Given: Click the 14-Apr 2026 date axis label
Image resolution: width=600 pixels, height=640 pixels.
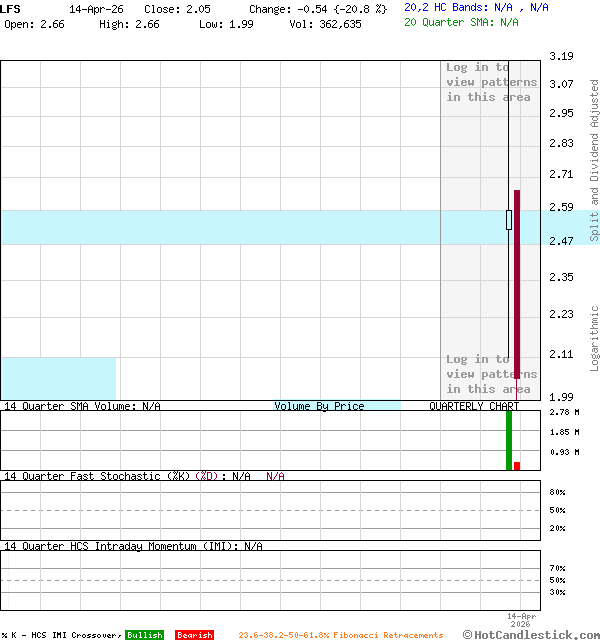Looking at the screenshot, I should 521,620.
